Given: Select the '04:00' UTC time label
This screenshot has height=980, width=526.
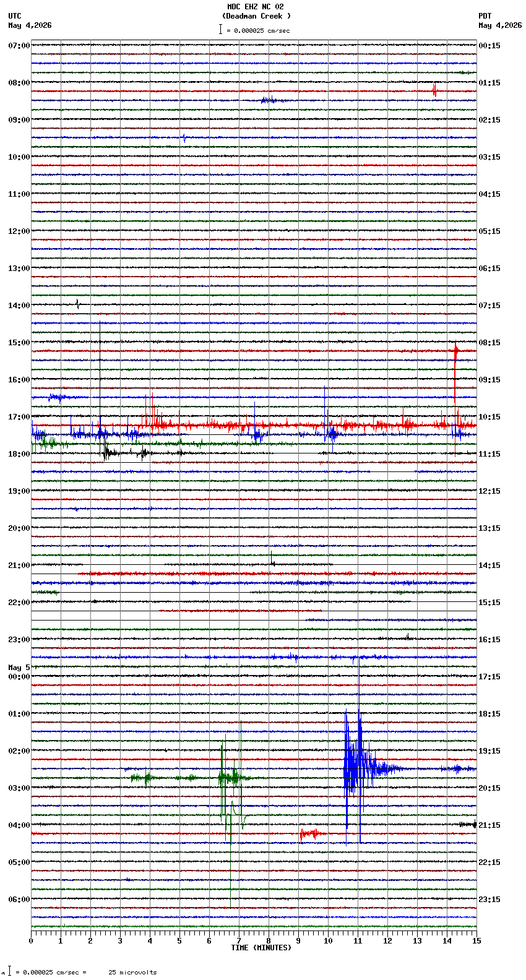Looking at the screenshot, I should point(19,825).
